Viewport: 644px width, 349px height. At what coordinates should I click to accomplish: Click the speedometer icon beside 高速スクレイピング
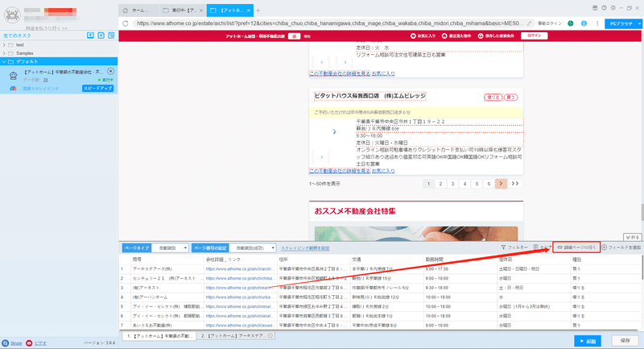coord(13,89)
